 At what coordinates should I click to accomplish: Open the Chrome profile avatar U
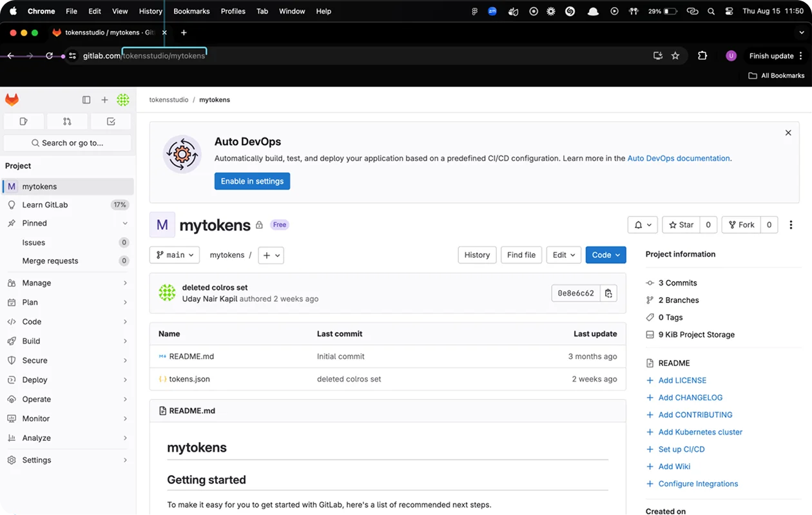pos(731,56)
